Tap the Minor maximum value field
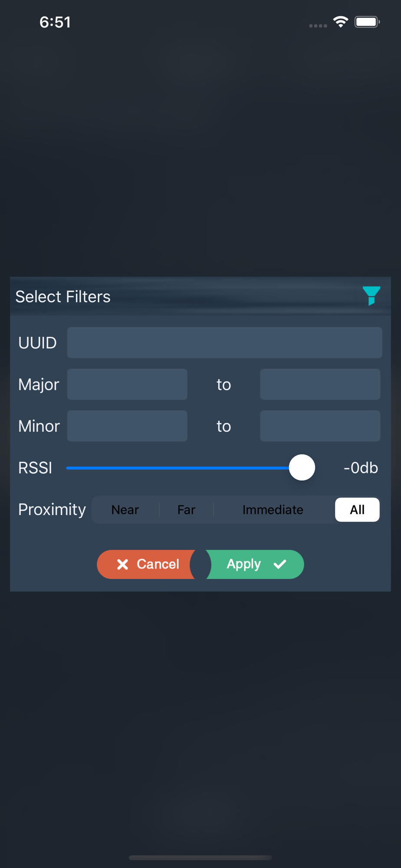Image resolution: width=401 pixels, height=868 pixels. [x=320, y=426]
